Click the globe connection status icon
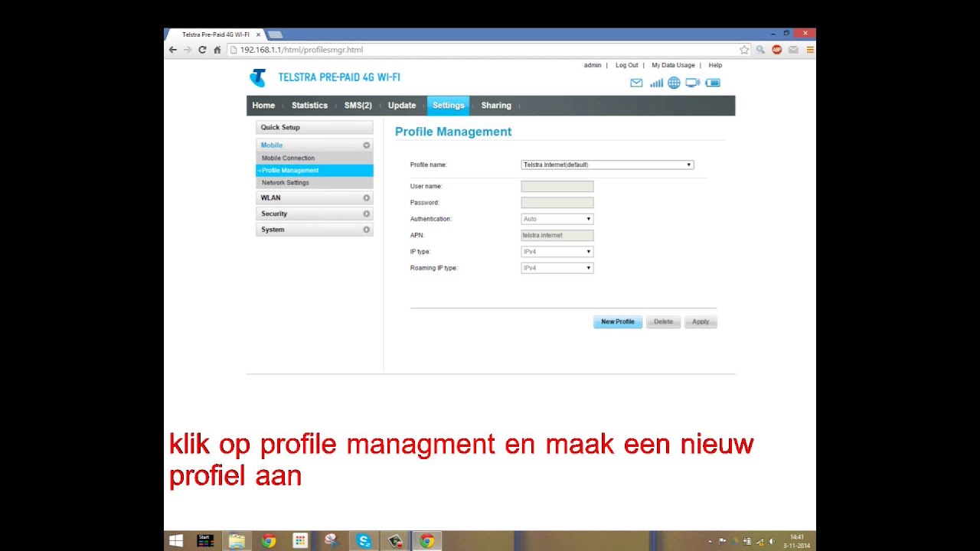The width and height of the screenshot is (980, 551). [x=674, y=83]
